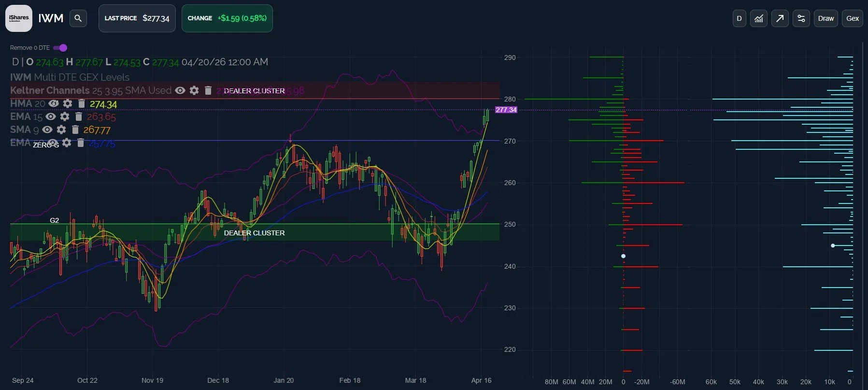The height and width of the screenshot is (390, 868).
Task: Trash the SMA 9 indicator
Action: click(x=75, y=130)
